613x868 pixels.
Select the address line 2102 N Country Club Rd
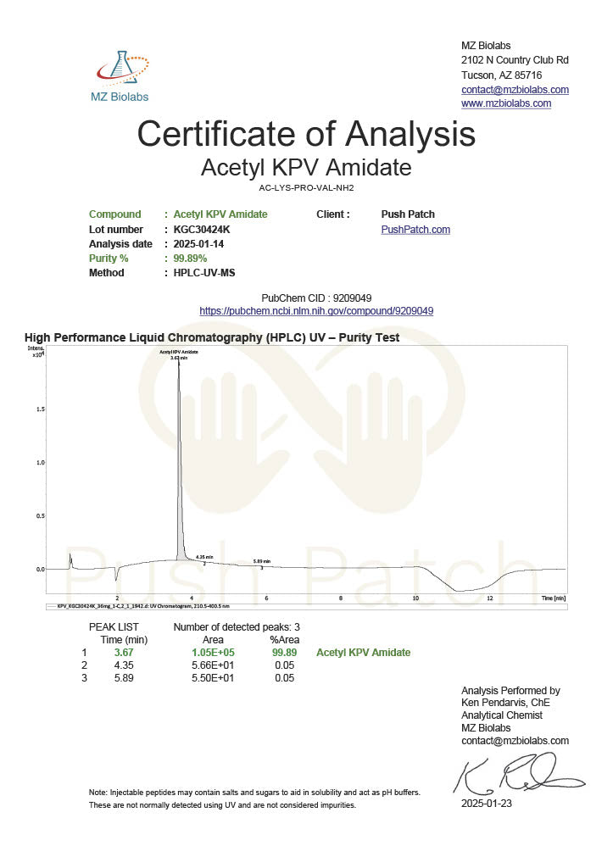tap(515, 60)
